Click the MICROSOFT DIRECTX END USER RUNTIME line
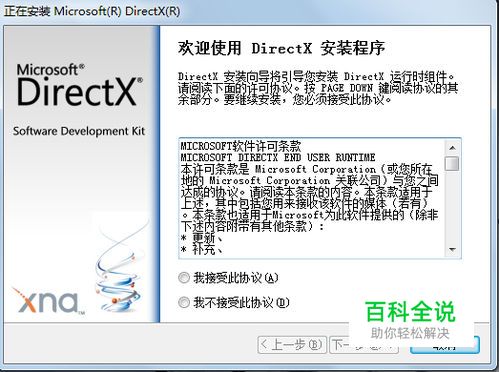The image size is (499, 372). pyautogui.click(x=278, y=157)
